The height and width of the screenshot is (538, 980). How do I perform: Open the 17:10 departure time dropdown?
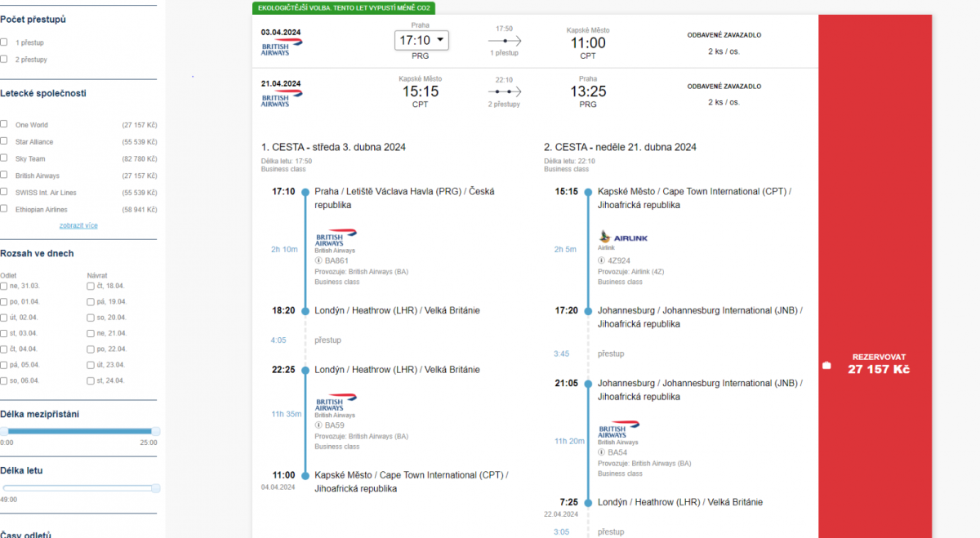(421, 40)
